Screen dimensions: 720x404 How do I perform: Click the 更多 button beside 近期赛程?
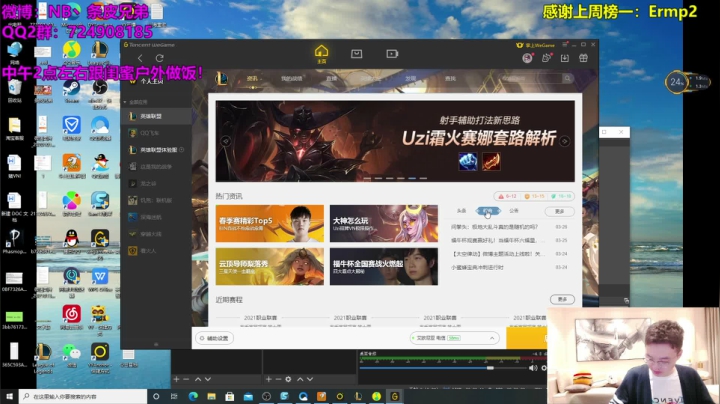(562, 299)
